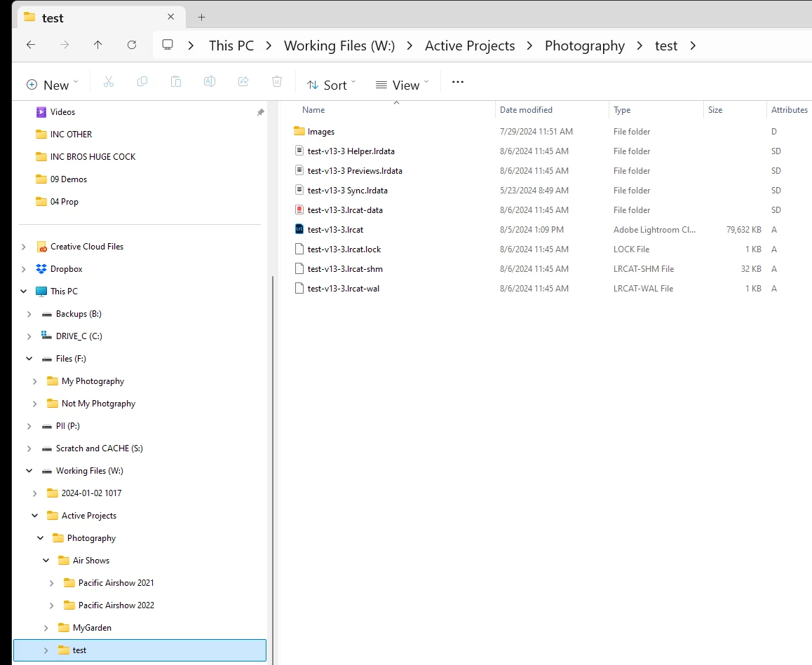Viewport: 812px width, 665px height.
Task: Click This PC in the address bar
Action: point(231,46)
